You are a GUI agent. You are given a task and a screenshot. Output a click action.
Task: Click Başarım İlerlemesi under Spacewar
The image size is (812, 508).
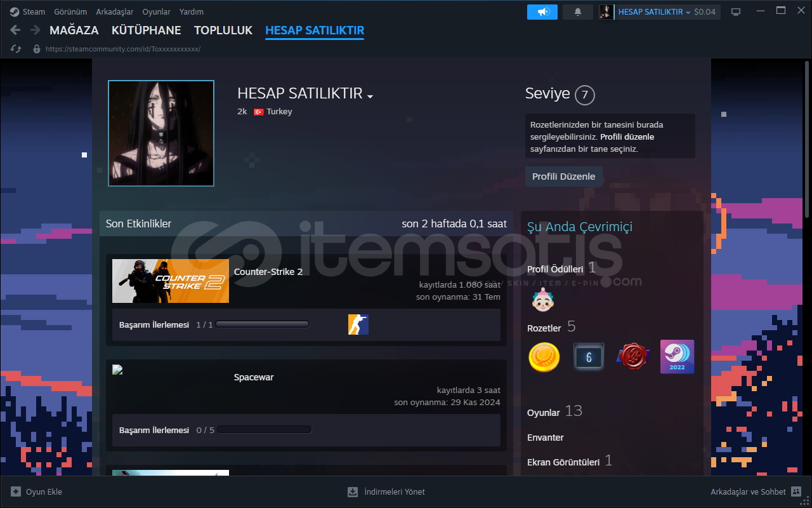(154, 430)
